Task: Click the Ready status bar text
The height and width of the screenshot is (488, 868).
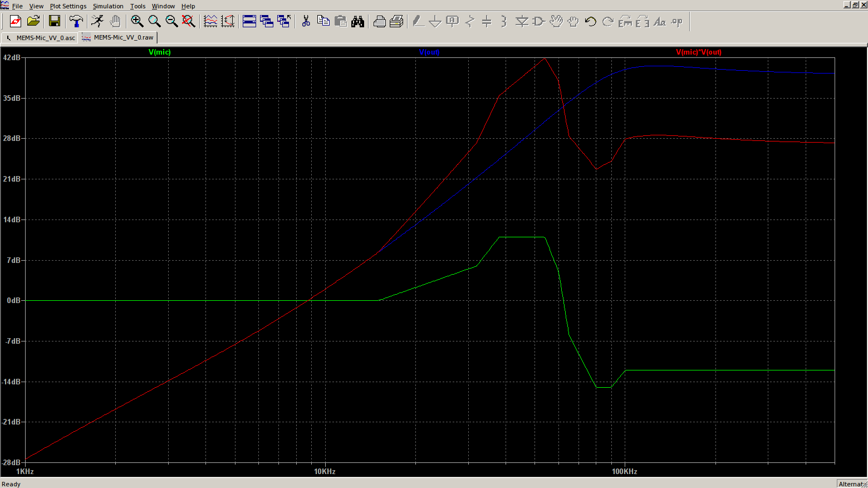Action: (11, 484)
